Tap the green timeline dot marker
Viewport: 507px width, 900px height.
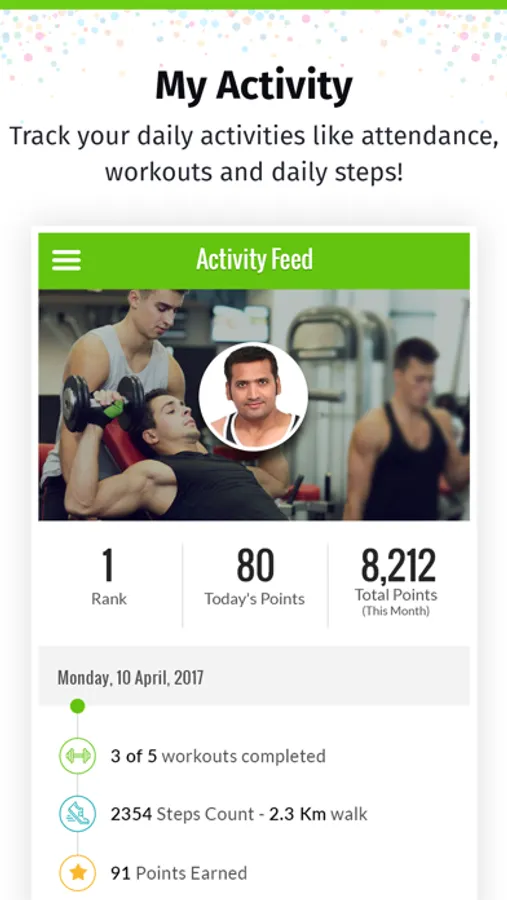(78, 706)
